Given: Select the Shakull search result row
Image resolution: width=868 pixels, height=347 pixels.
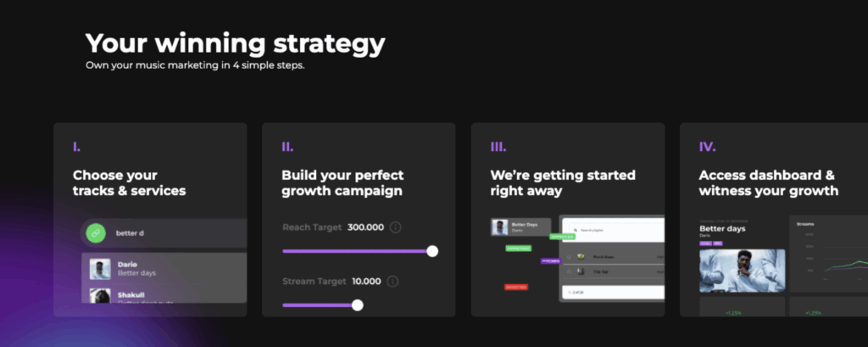Looking at the screenshot, I should tap(164, 294).
